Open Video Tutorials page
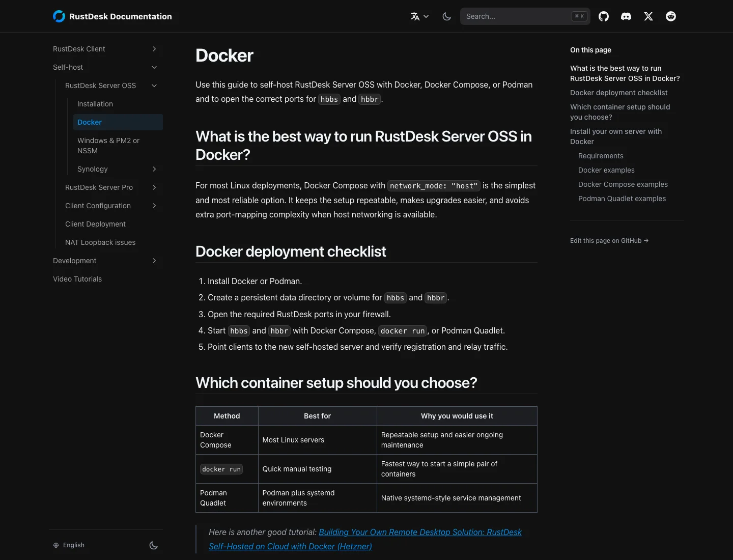Viewport: 733px width, 560px height. click(106, 279)
